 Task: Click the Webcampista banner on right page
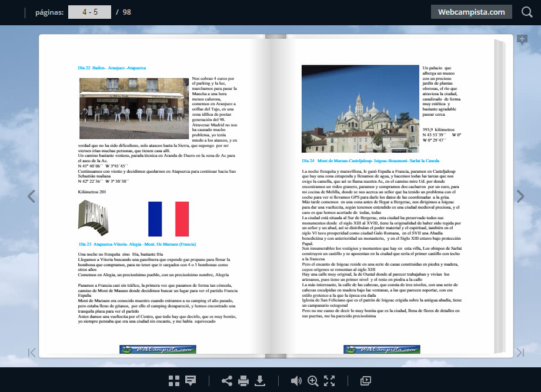[x=382, y=349]
